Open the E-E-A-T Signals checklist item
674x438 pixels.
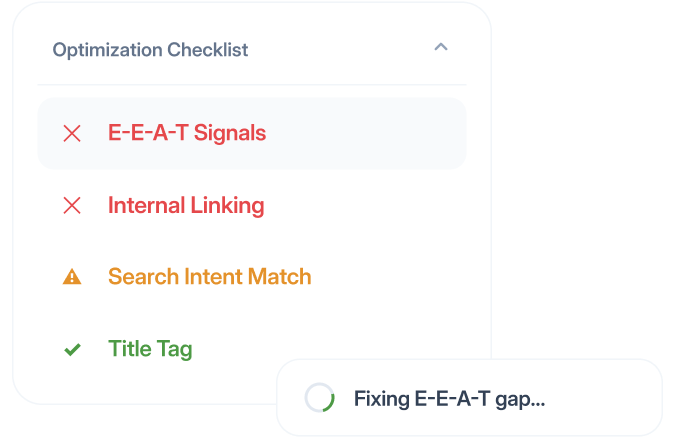[x=251, y=133]
